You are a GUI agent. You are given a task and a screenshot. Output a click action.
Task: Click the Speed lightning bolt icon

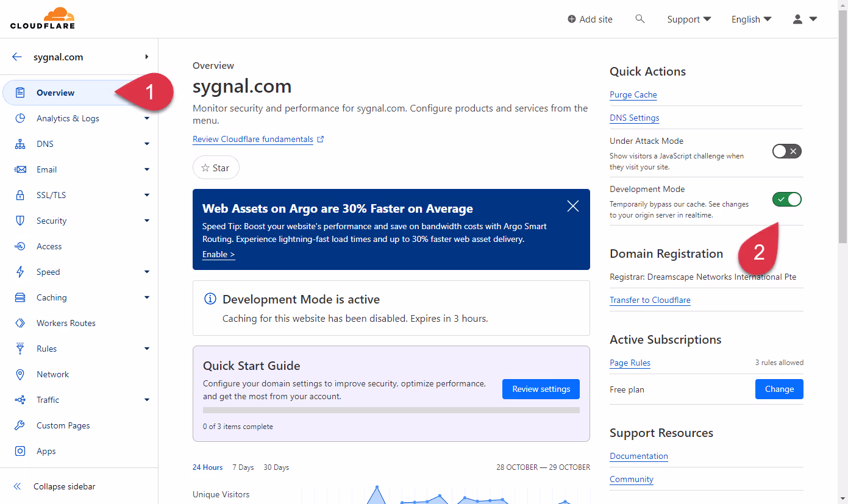coord(20,272)
